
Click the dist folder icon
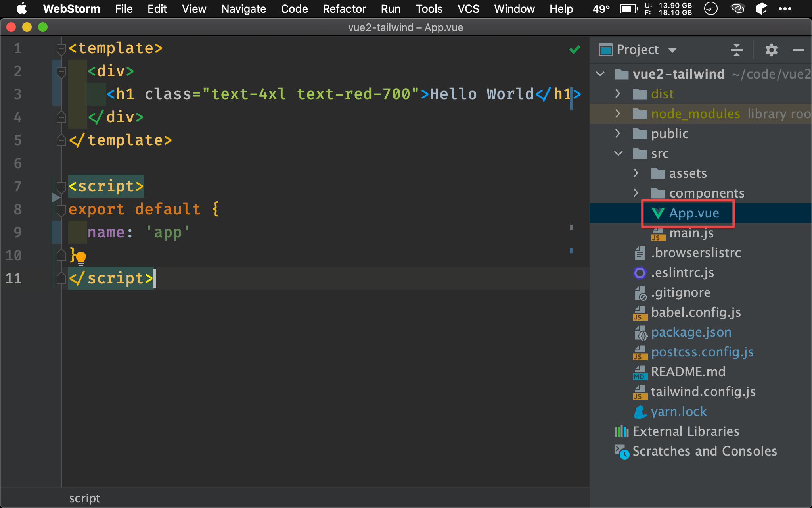(640, 94)
